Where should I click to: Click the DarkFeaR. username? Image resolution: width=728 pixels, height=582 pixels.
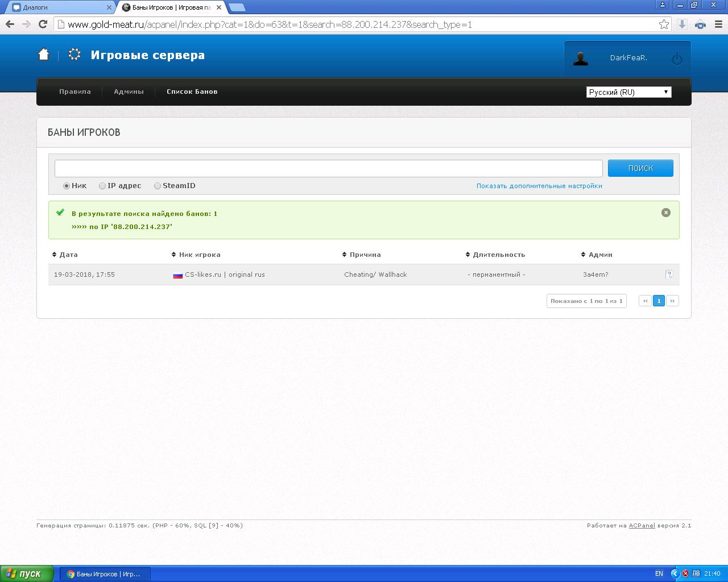[x=628, y=58]
